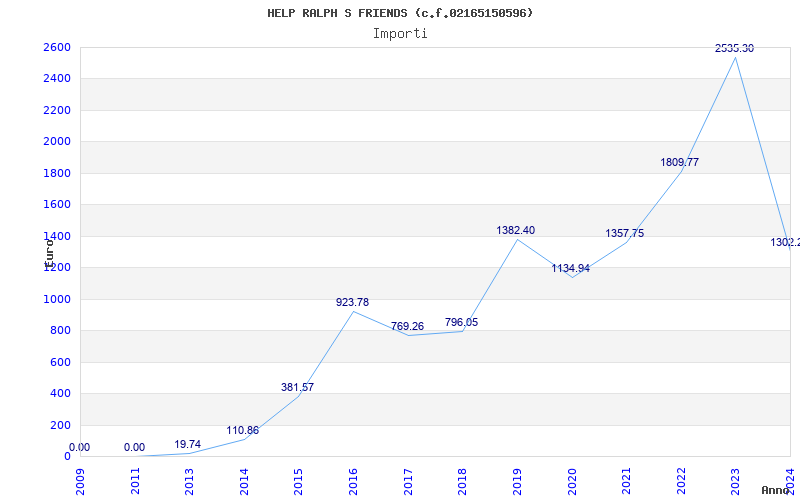Click x-axis year 2021
The height and width of the screenshot is (500, 800).
(x=626, y=482)
